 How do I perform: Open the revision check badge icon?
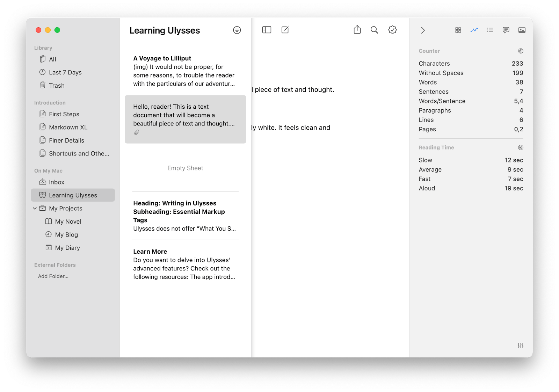[x=392, y=30]
